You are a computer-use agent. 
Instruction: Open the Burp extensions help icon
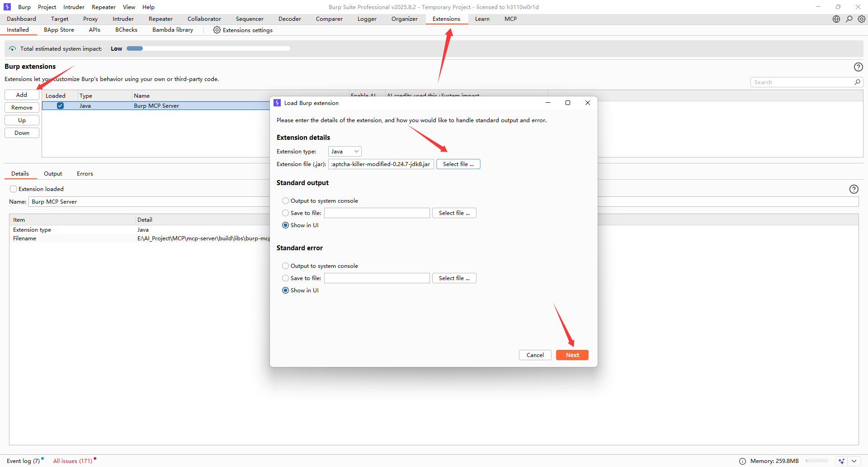pos(858,67)
